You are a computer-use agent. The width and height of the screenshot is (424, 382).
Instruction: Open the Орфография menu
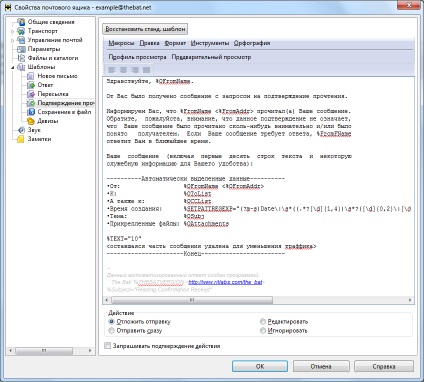(x=252, y=43)
